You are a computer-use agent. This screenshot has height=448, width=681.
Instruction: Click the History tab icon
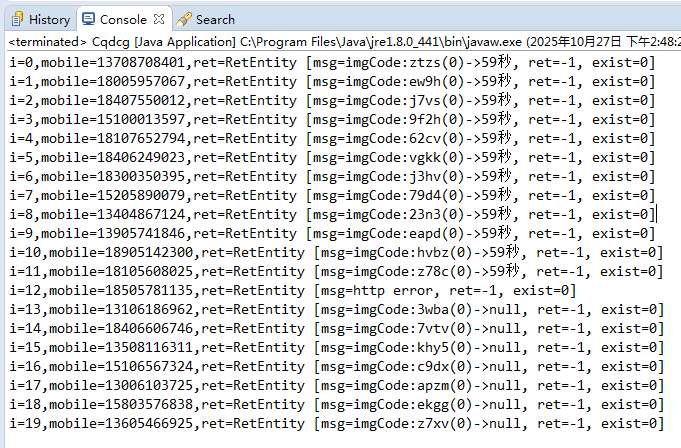16,19
